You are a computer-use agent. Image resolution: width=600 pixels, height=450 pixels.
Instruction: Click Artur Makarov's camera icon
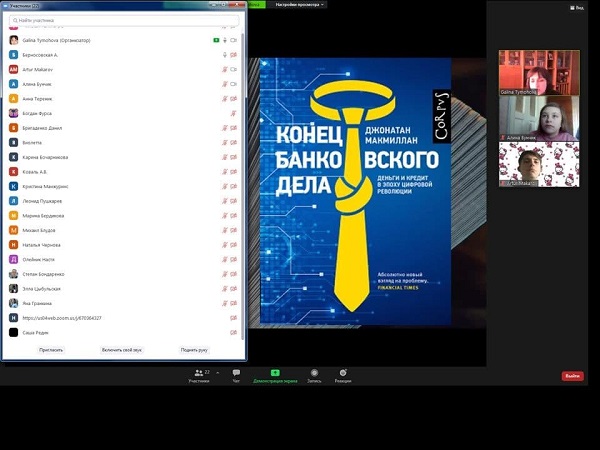tap(233, 69)
